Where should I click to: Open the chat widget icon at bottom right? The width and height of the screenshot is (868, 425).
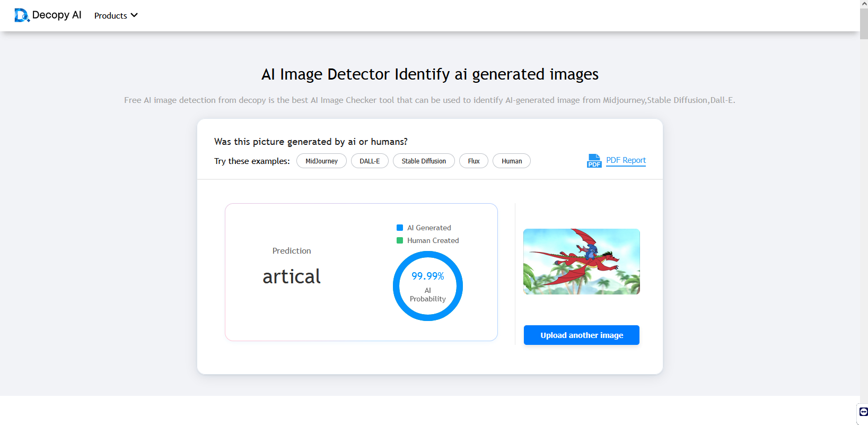863,412
